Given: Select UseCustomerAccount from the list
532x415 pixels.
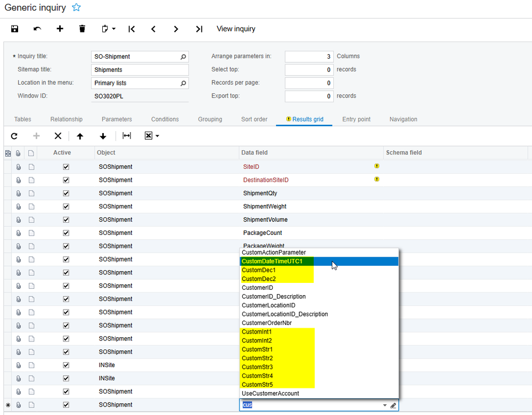Looking at the screenshot, I should tap(319, 394).
